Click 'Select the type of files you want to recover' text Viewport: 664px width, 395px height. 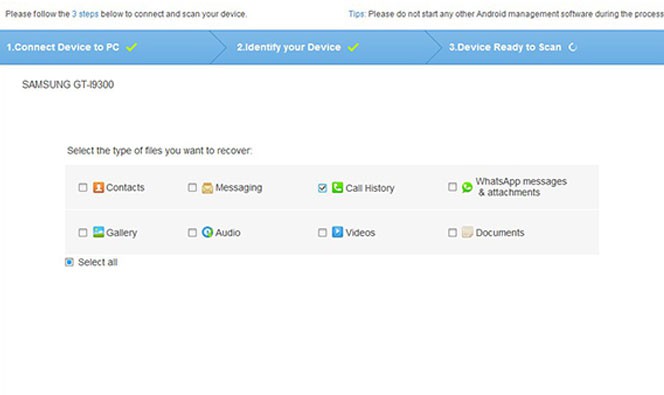pos(159,151)
